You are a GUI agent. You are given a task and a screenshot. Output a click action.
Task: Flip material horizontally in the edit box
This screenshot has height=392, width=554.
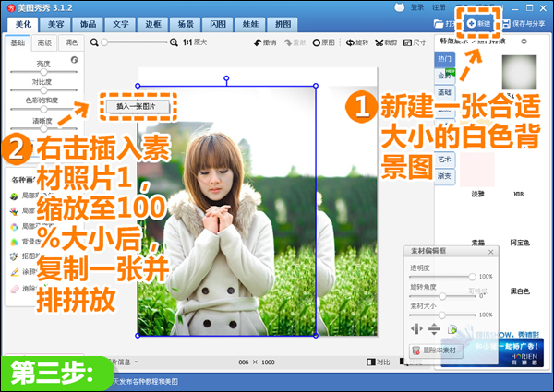click(x=415, y=329)
